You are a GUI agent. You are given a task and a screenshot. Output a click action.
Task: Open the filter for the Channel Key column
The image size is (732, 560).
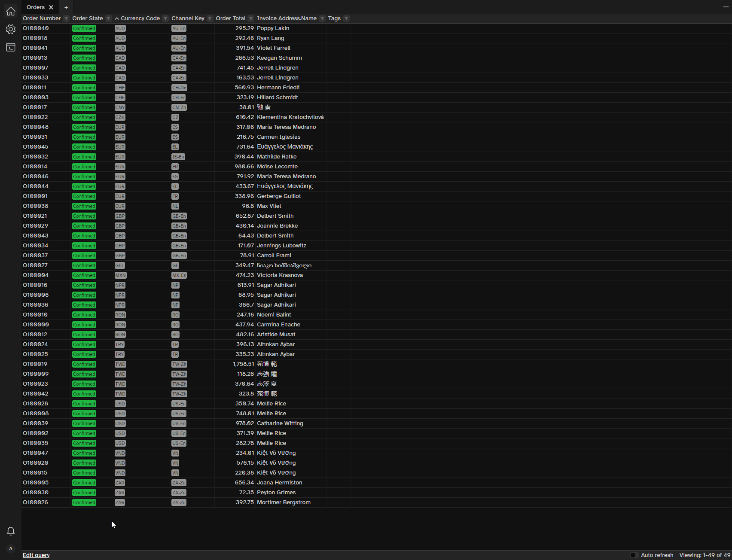coord(209,18)
